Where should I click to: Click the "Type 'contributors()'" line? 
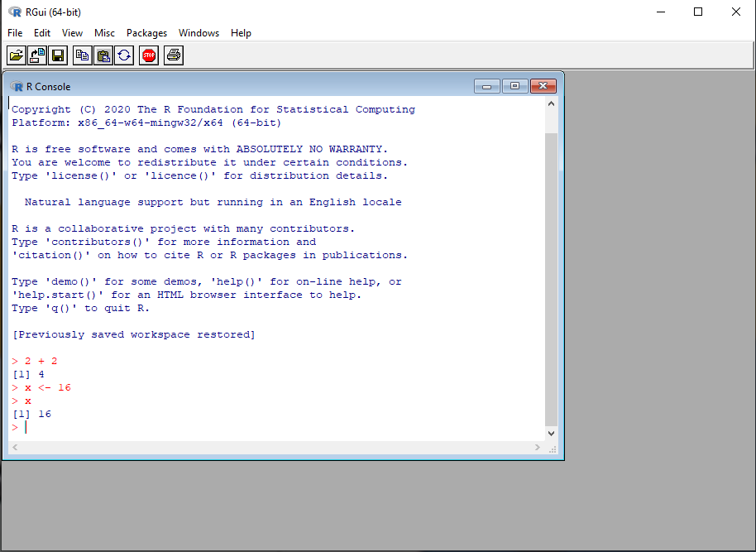click(164, 242)
